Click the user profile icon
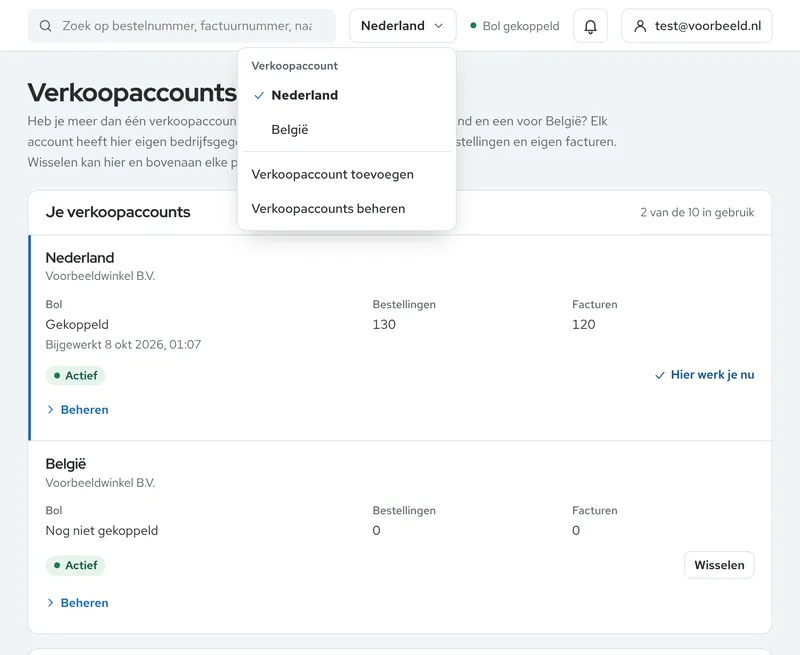 coord(640,26)
